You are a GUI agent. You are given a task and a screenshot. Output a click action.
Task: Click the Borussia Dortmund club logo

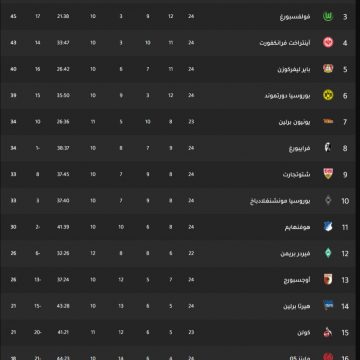tap(328, 95)
